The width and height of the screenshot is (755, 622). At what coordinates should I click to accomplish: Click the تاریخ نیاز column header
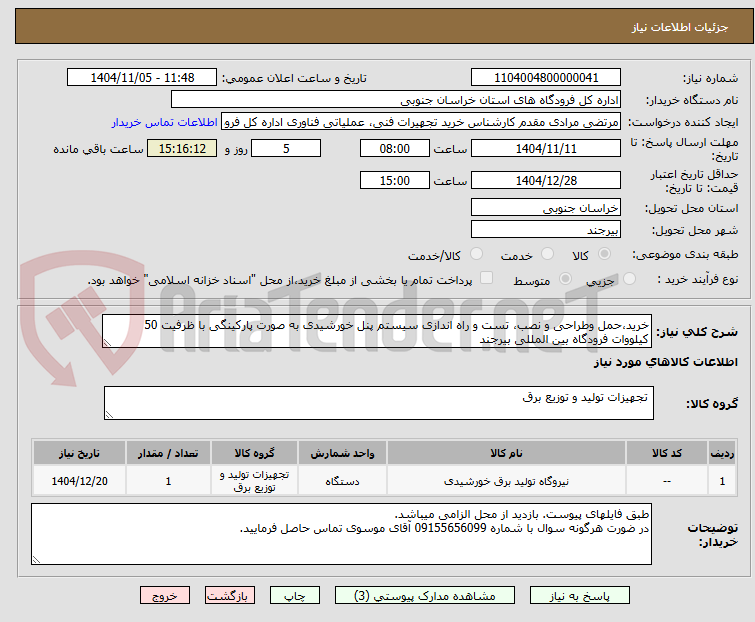[79, 453]
